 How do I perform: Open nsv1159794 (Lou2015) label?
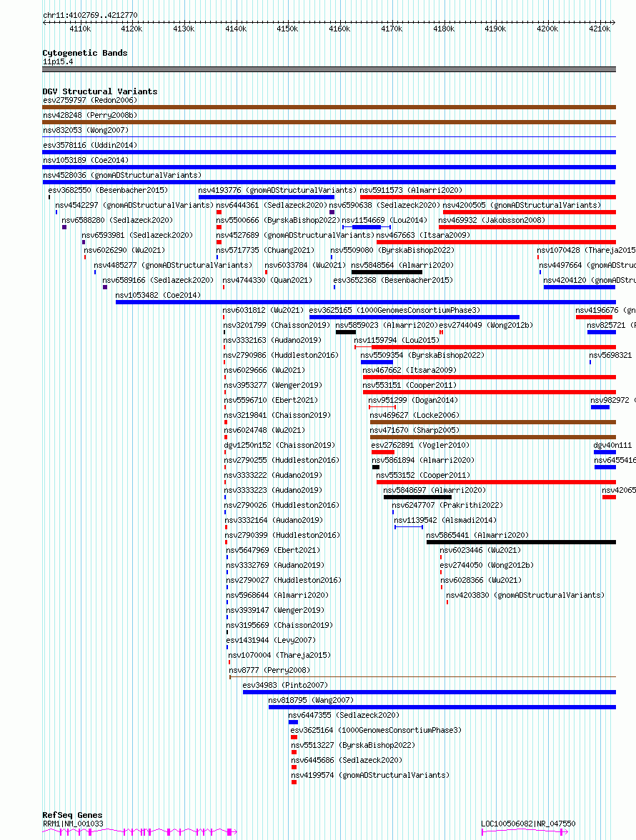point(397,340)
